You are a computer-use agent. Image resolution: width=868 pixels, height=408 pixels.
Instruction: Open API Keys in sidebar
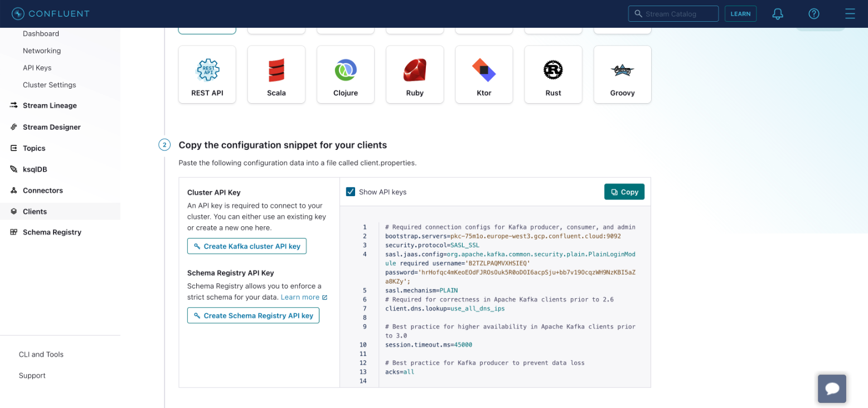[37, 68]
